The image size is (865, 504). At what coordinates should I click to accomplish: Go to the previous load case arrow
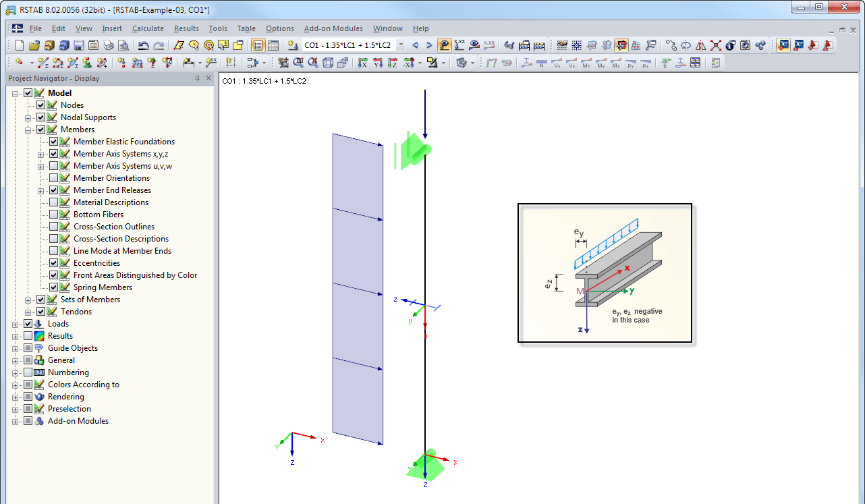(x=415, y=45)
